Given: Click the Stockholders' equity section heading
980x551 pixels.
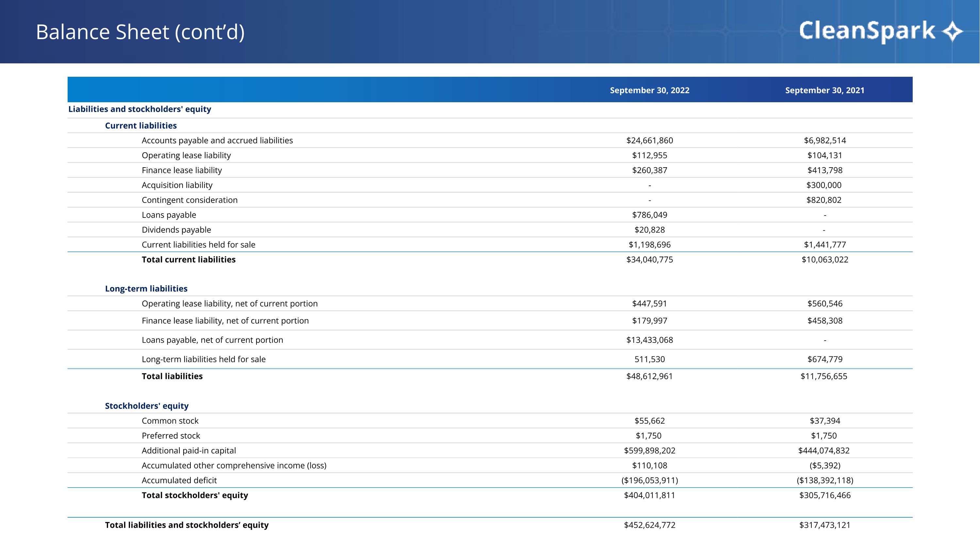Looking at the screenshot, I should pos(146,406).
